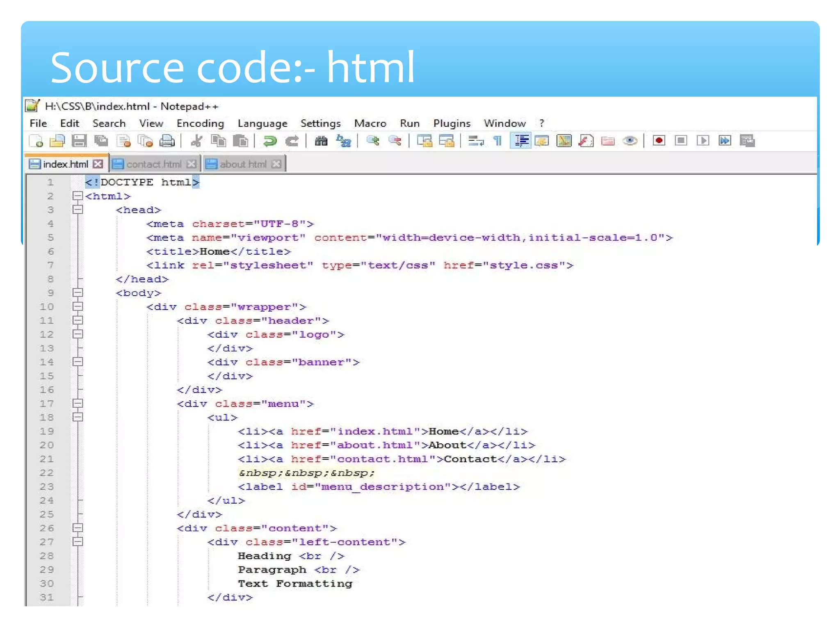The width and height of the screenshot is (840, 630).
Task: Open the Plugins menu
Action: point(452,123)
